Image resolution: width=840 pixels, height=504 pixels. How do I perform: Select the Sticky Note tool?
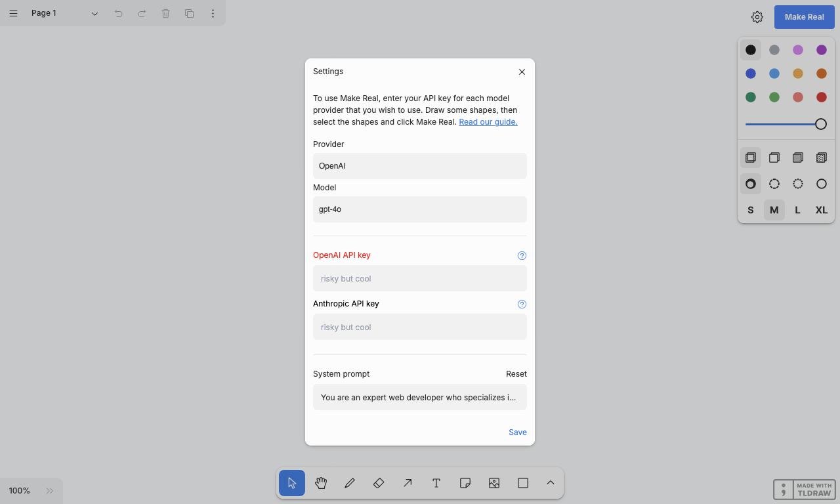[x=465, y=483]
